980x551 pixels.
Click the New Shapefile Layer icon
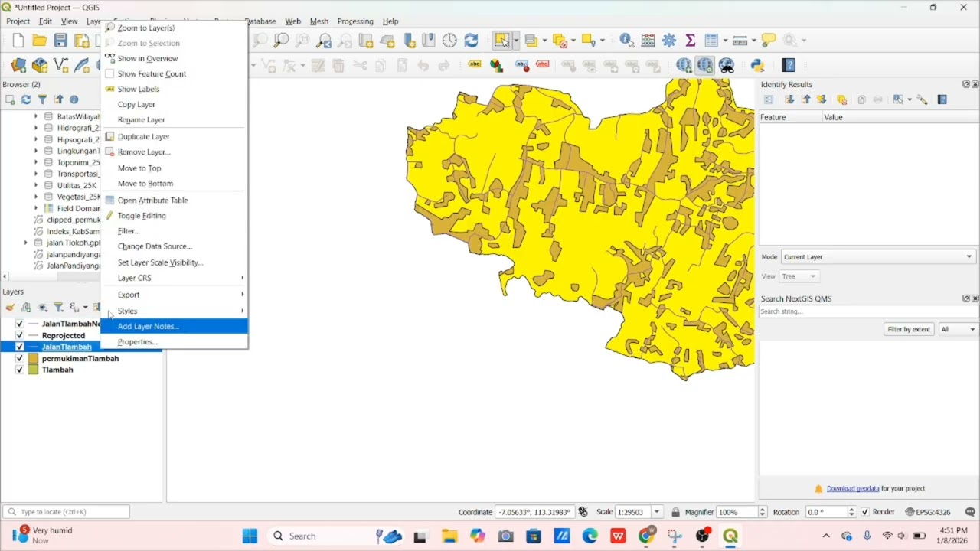60,66
